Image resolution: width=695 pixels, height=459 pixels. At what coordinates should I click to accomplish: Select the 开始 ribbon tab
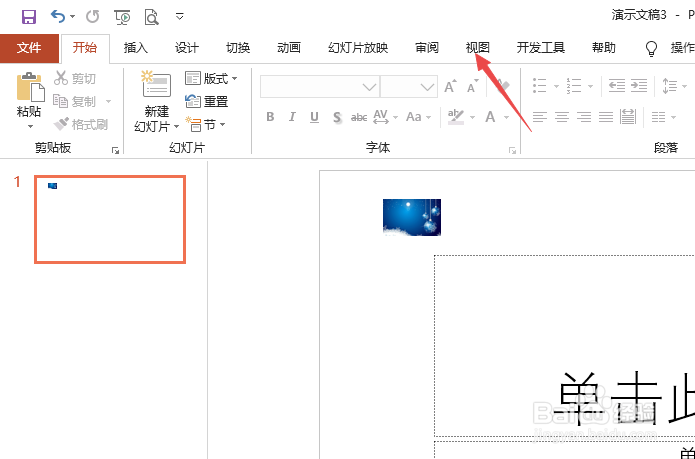[x=85, y=48]
